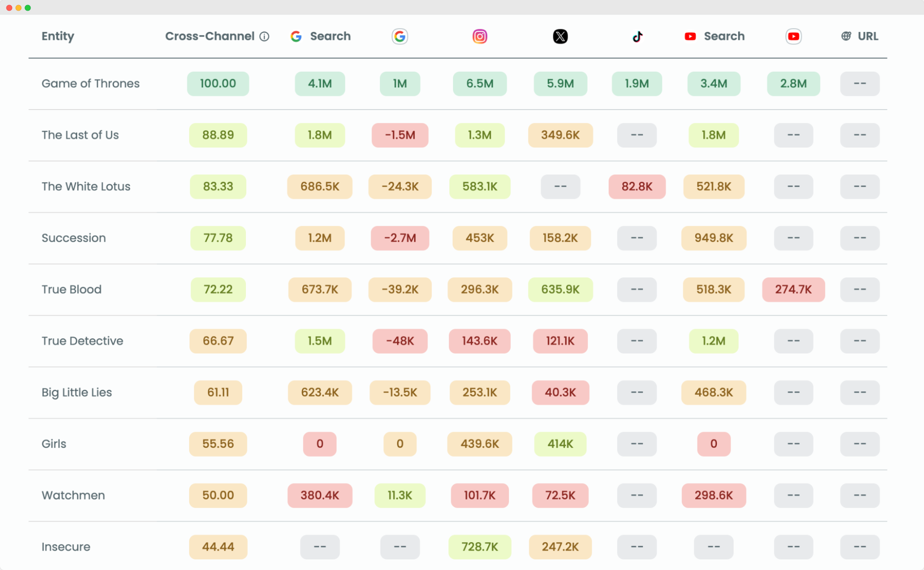Click the 88.89 cross-channel score

click(218, 135)
